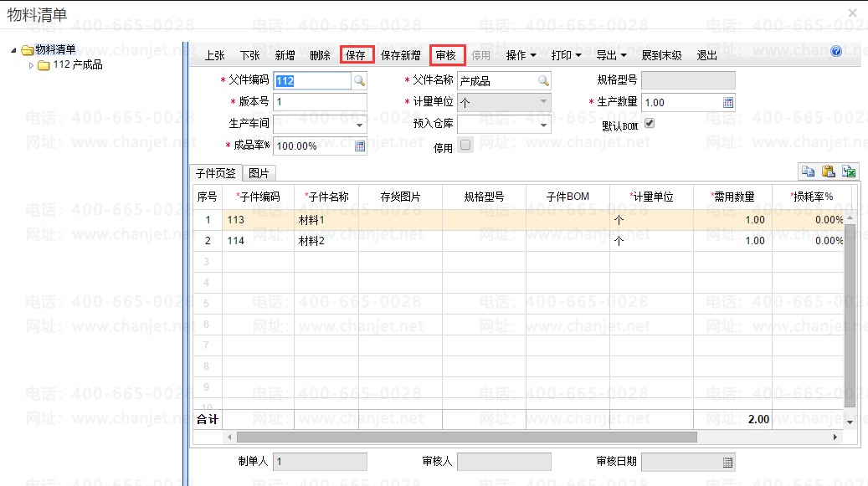868x486 pixels.
Task: Click the 父件编码 search magnifier icon
Action: tap(359, 81)
